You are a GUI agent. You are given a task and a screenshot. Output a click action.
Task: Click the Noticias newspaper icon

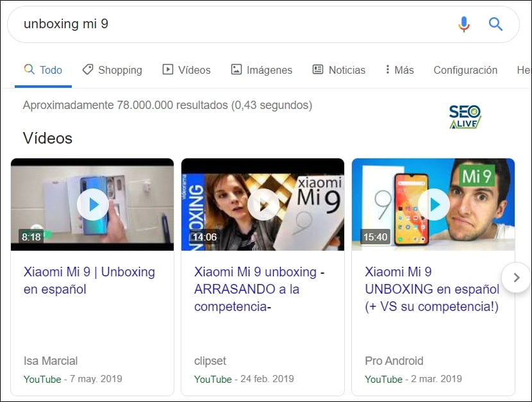tap(317, 69)
